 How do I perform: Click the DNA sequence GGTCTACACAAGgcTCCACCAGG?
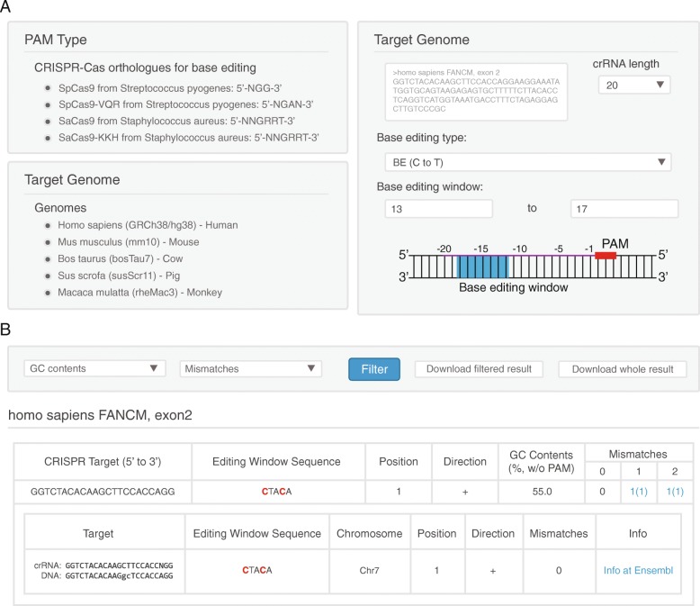point(119,575)
